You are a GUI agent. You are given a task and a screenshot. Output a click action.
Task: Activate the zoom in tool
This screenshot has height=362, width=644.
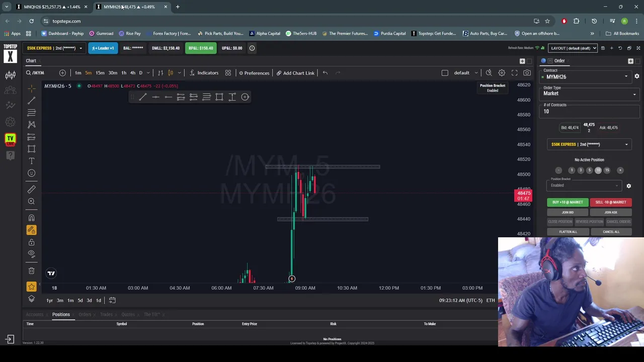(x=31, y=202)
